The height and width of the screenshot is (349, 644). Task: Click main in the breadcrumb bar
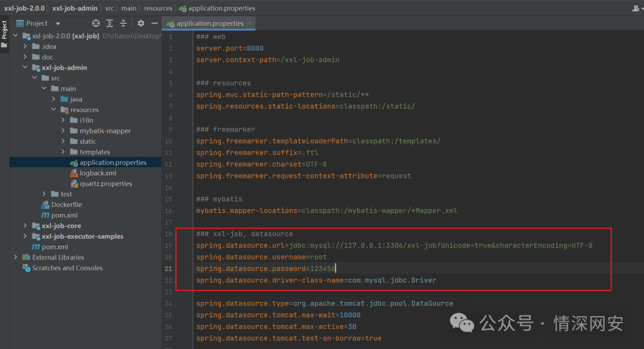click(x=129, y=8)
